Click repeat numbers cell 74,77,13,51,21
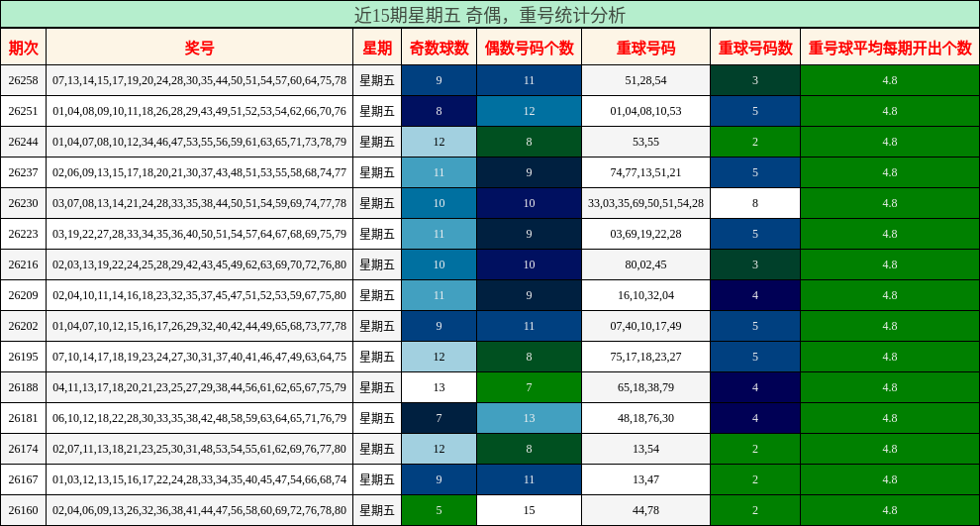 coord(645,172)
